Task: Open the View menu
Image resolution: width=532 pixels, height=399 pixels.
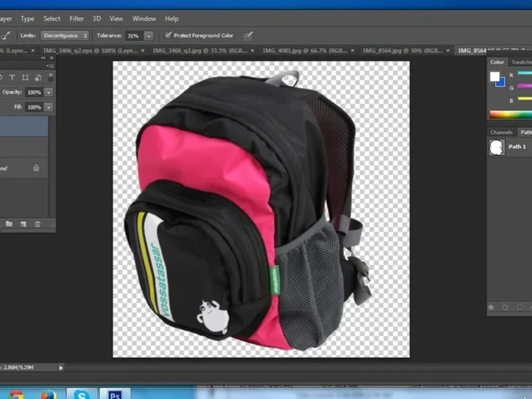Action: (116, 19)
